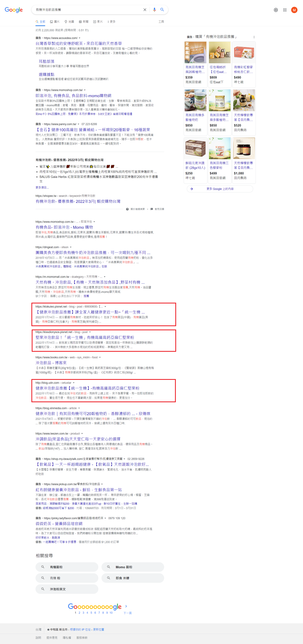Open 台灣香草製成的安穩舒眠茶 ad link
Viewport: 303px width, 644px height.
pos(79,44)
